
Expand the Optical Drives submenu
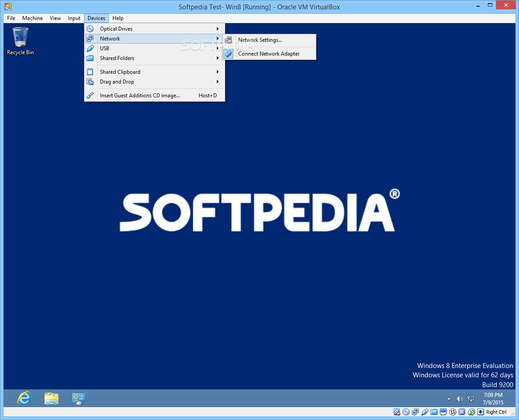[155, 29]
